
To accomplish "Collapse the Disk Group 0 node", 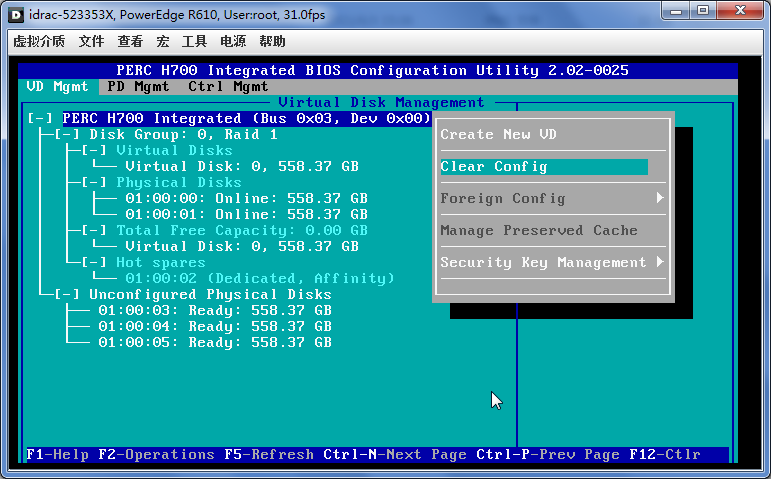I will click(67, 135).
